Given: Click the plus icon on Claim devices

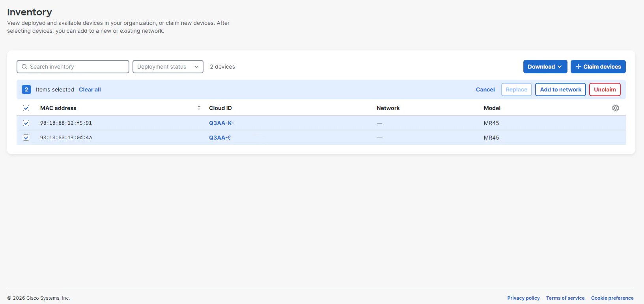Looking at the screenshot, I should point(578,67).
